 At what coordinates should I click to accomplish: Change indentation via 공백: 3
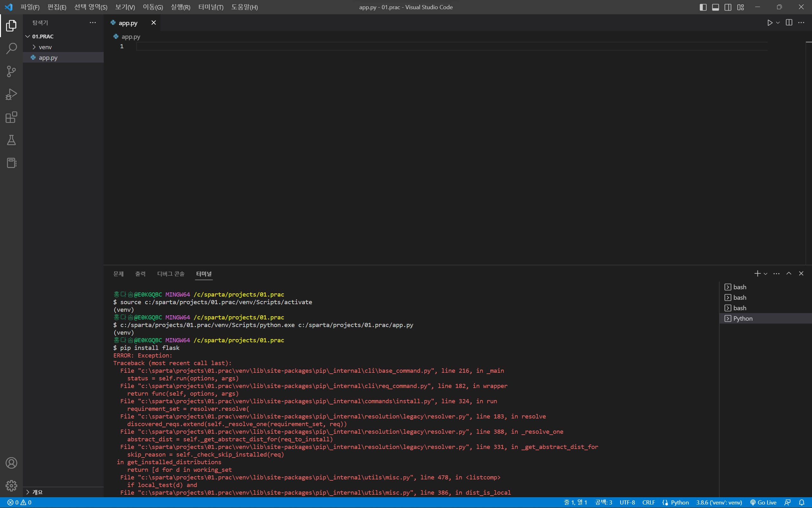point(604,503)
